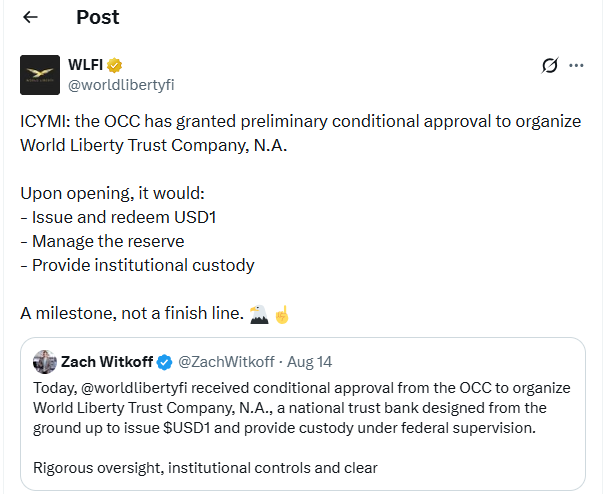Open the @worldlibertyfi handle

click(x=121, y=85)
